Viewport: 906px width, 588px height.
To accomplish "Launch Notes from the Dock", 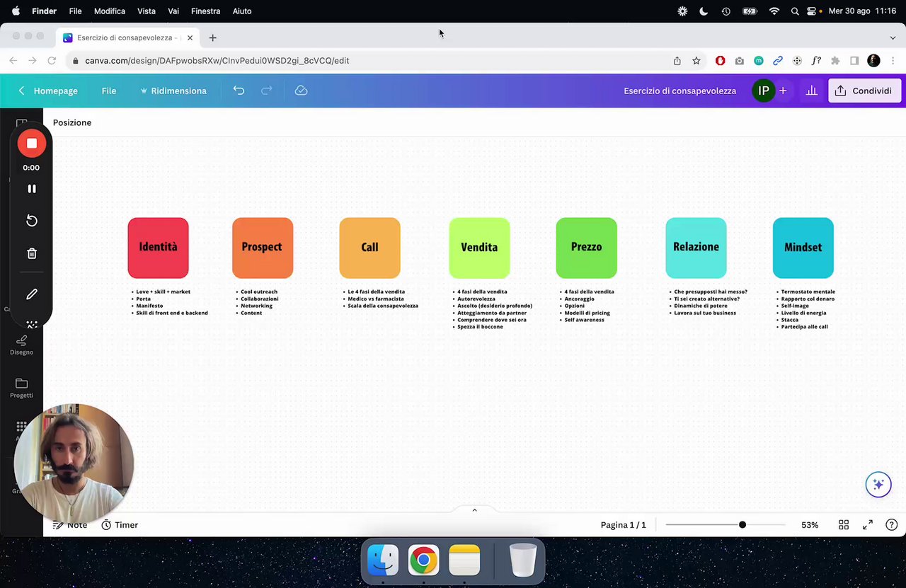I will [x=464, y=560].
